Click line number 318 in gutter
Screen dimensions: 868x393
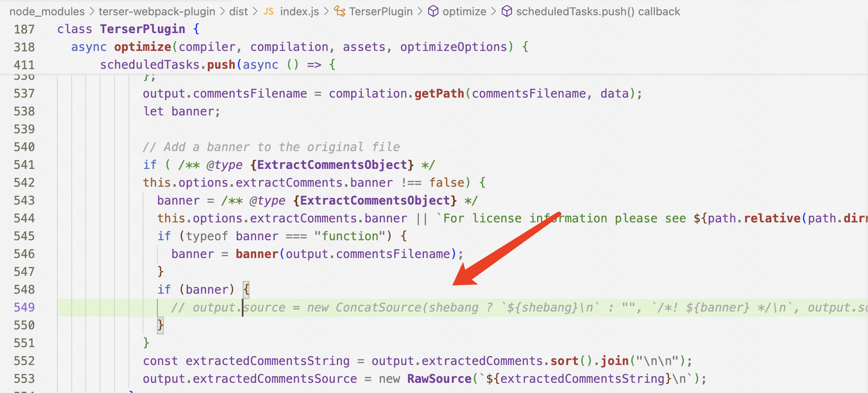[x=24, y=47]
